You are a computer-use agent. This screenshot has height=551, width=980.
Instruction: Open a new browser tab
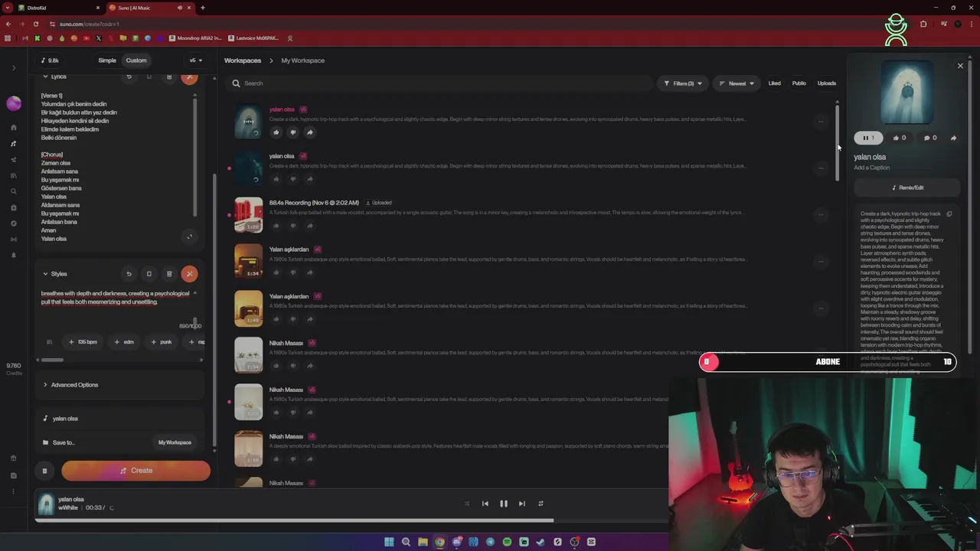coord(203,8)
